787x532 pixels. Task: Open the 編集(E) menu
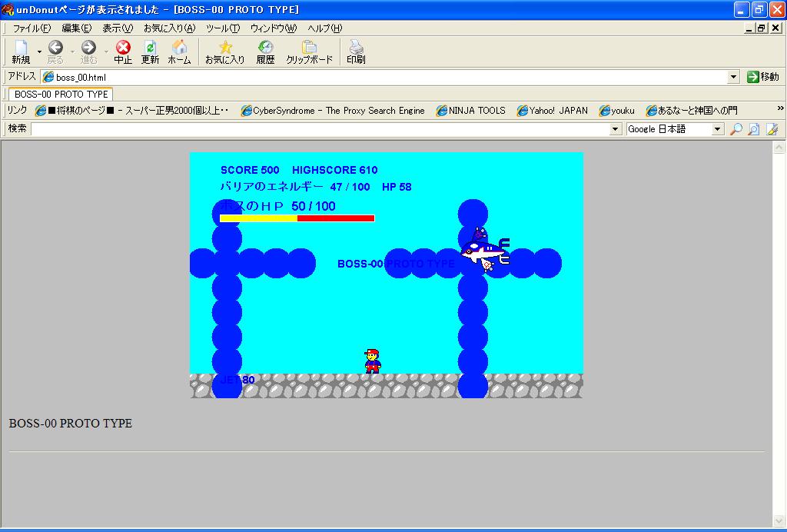(77, 28)
